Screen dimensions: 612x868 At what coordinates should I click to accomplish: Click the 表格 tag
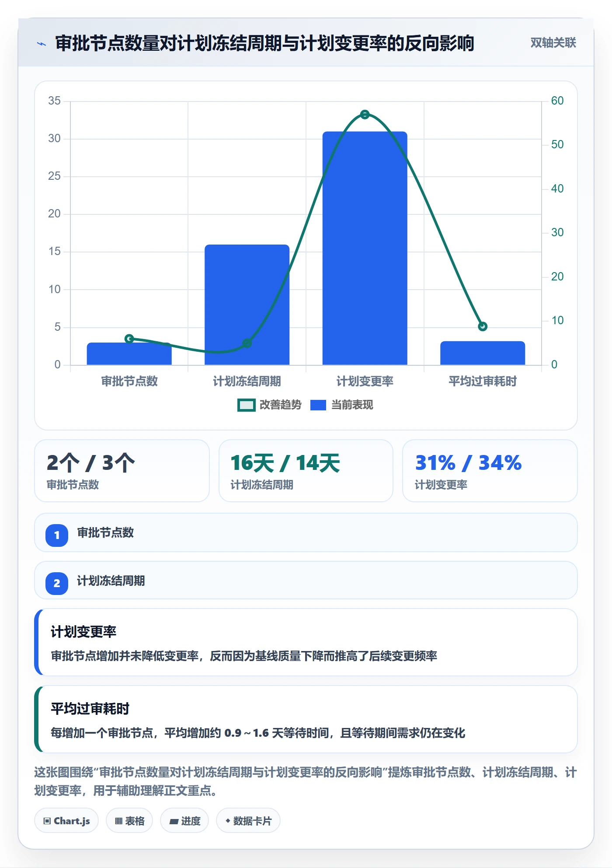click(129, 821)
